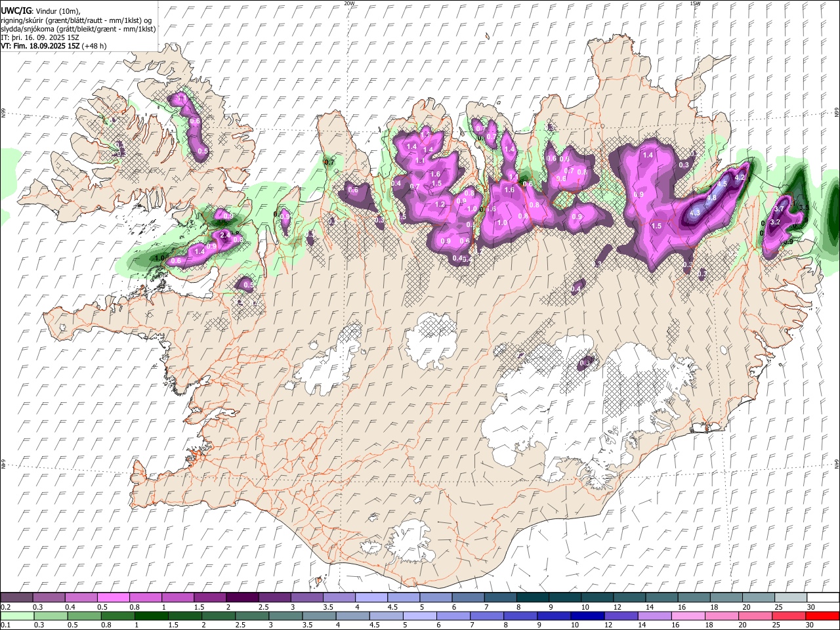Click the 15W longitude label
Screen dimensions: 840x630
(x=695, y=3)
